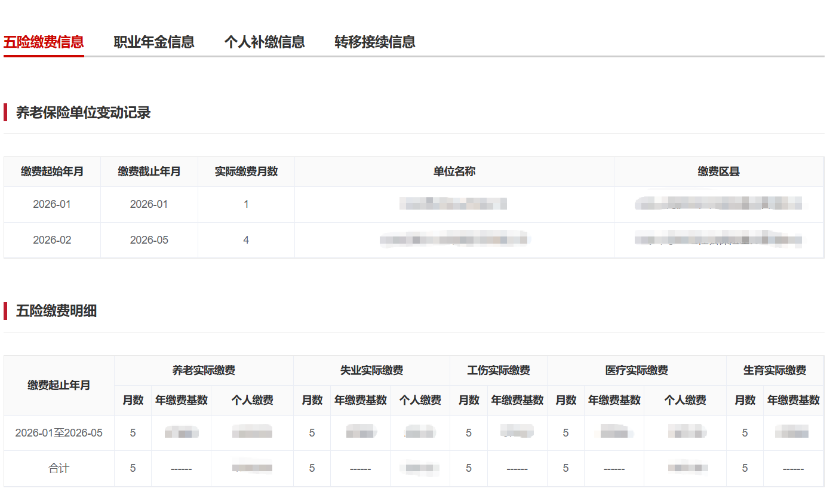The height and width of the screenshot is (504, 833).
Task: Click 生育 months value 5 in 2026-01至2026-05 row
Action: point(745,433)
